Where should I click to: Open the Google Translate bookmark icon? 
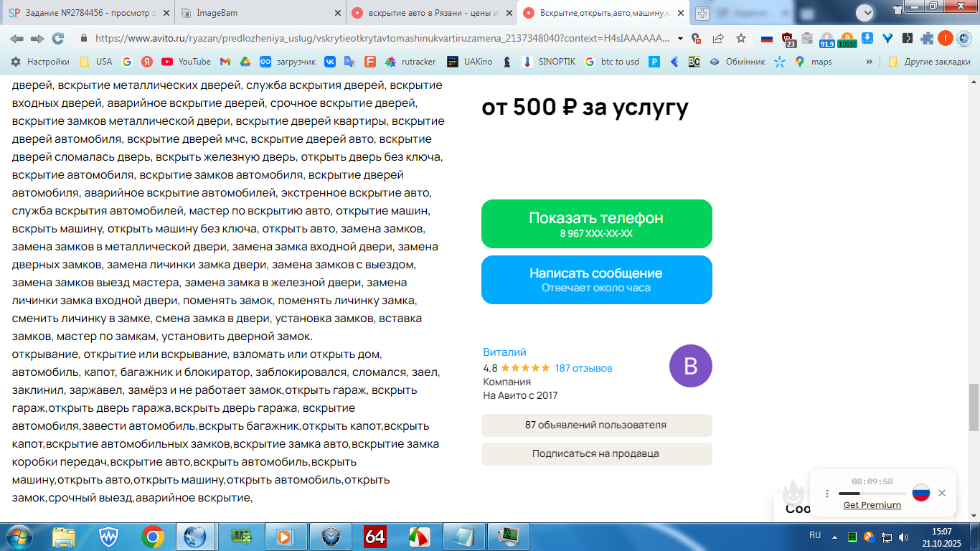pos(349,62)
